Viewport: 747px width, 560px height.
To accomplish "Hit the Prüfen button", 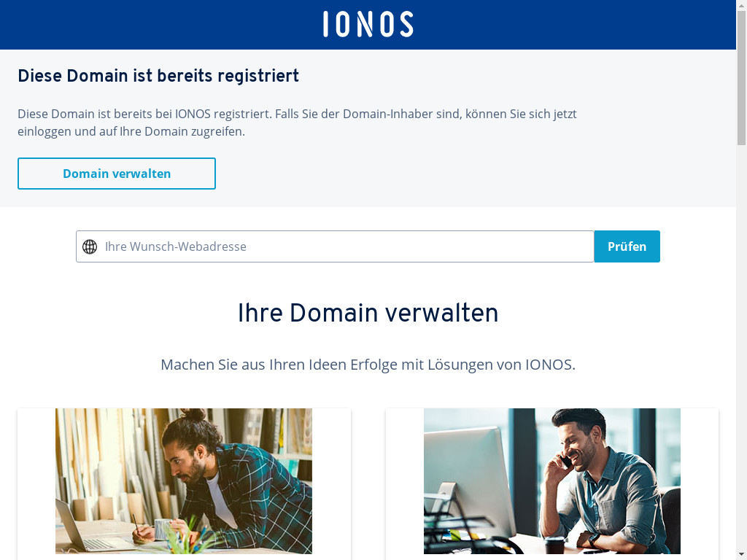I will [x=627, y=246].
